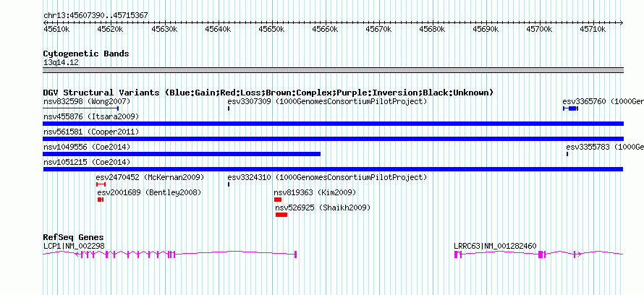Select the nsv455876 (Itsara2009) label

91,116
